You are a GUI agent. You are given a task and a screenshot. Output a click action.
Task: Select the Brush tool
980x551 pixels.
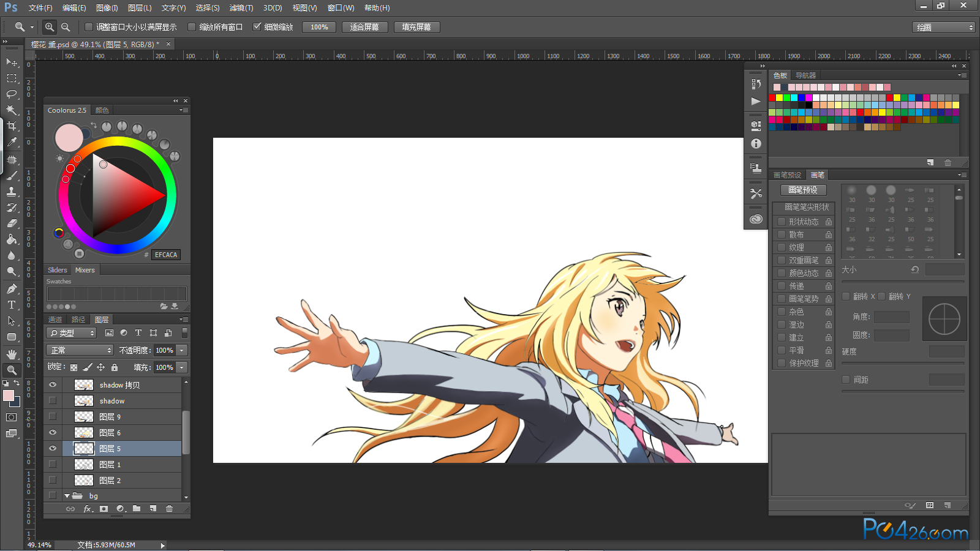12,176
